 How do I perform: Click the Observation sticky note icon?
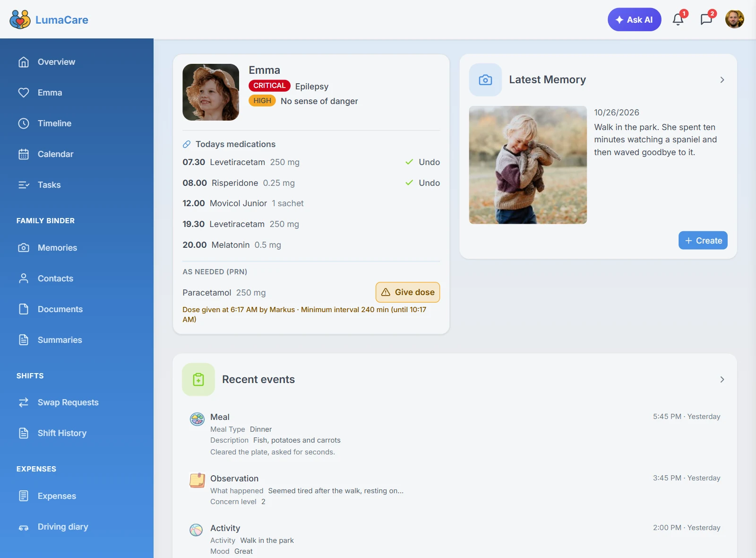point(197,480)
